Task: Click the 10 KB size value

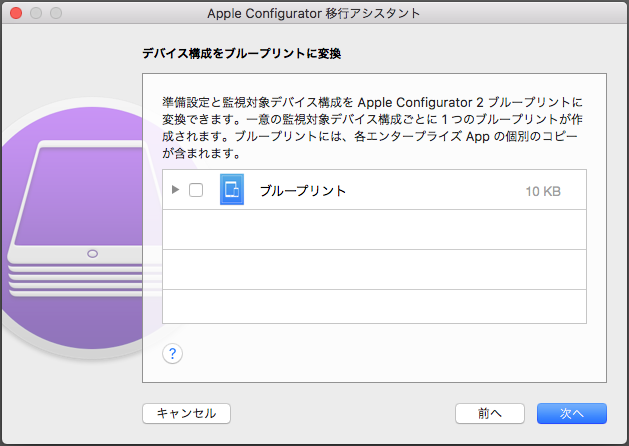Action: pyautogui.click(x=543, y=191)
